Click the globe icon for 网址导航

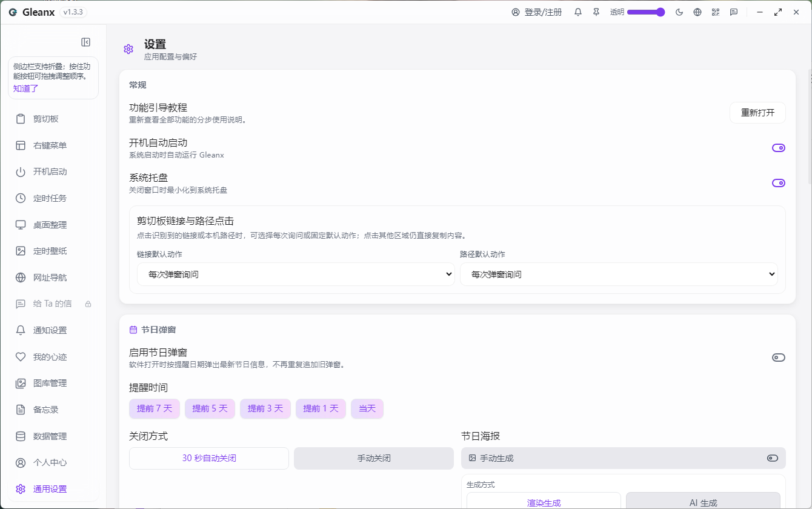pyautogui.click(x=21, y=278)
